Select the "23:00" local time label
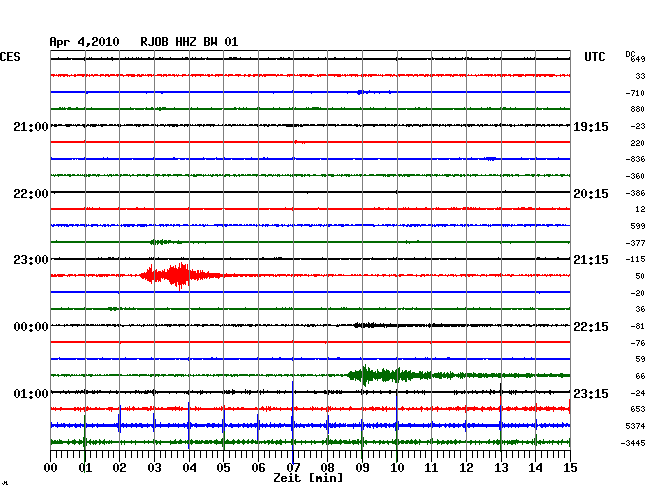 coord(31,260)
